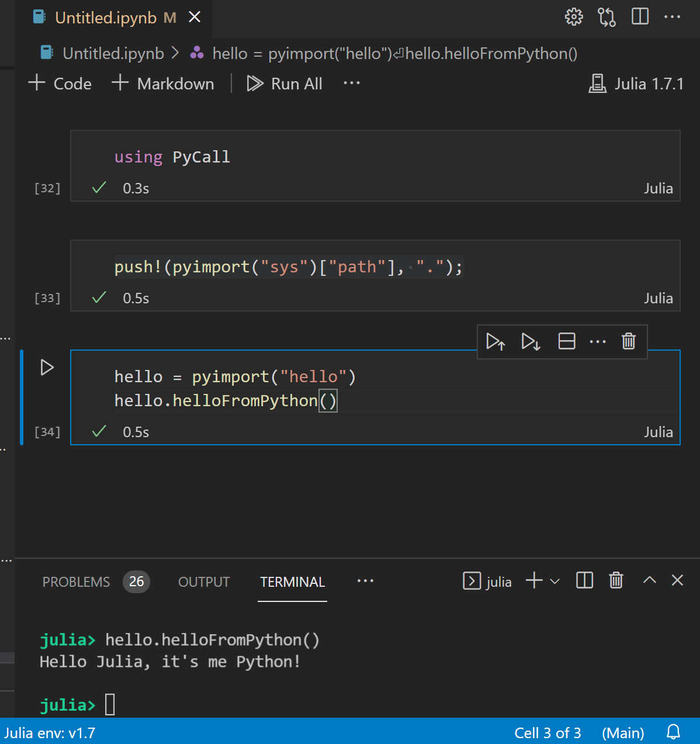Add a new Code cell
This screenshot has width=700, height=744.
60,84
